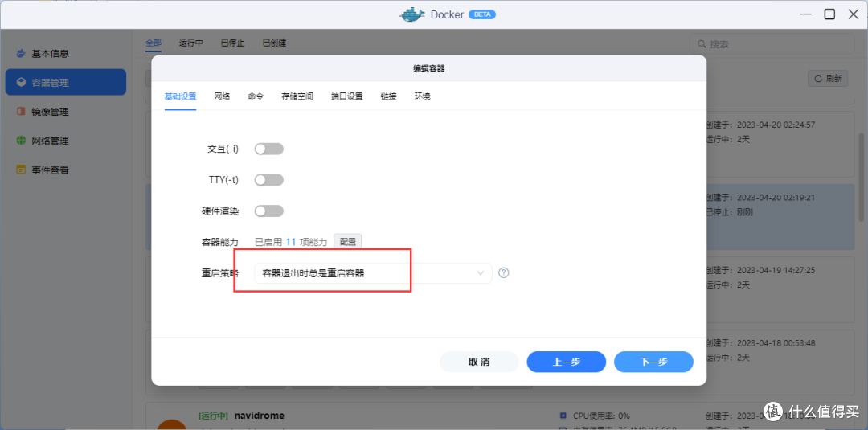Screen dimensions: 868x430
Task: Open the 基本信息 sidebar section
Action: point(65,54)
